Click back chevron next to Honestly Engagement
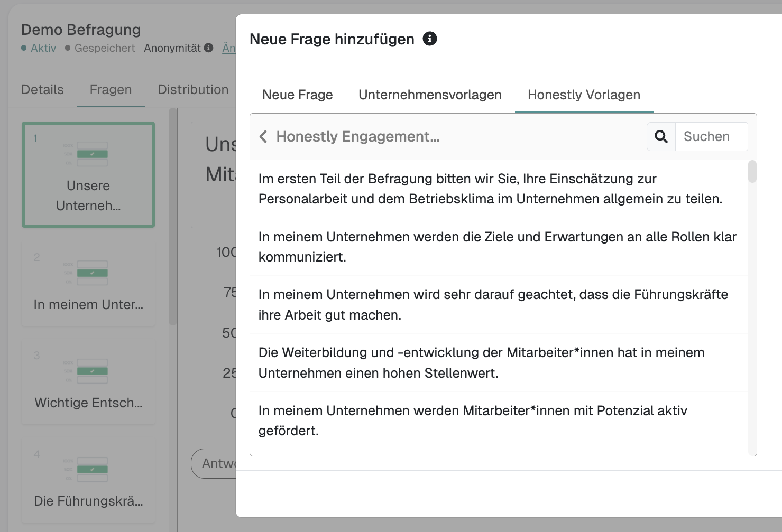This screenshot has height=532, width=782. (x=263, y=137)
